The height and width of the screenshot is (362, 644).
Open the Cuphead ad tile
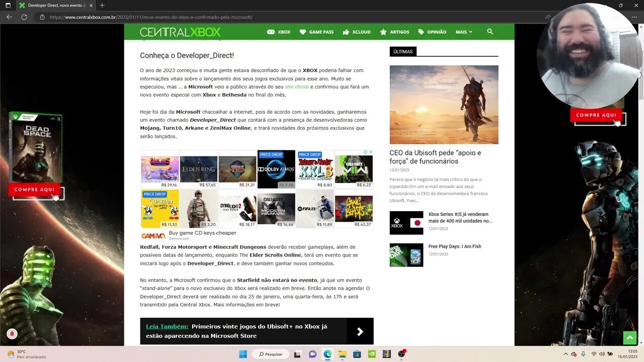[x=160, y=209]
